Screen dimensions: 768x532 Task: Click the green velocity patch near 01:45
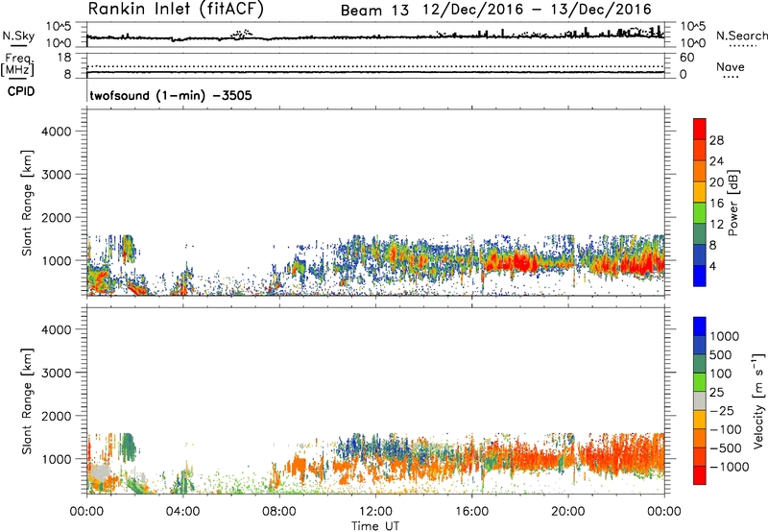pyautogui.click(x=129, y=447)
